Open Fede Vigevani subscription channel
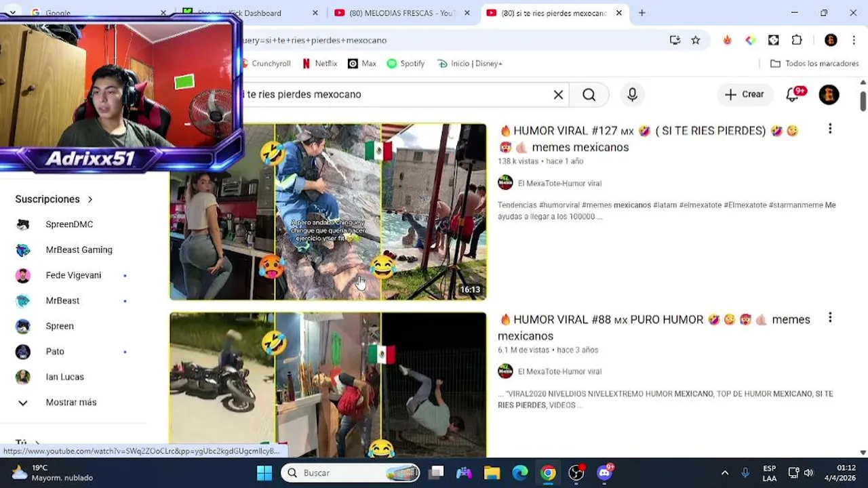This screenshot has width=868, height=488. click(73, 275)
